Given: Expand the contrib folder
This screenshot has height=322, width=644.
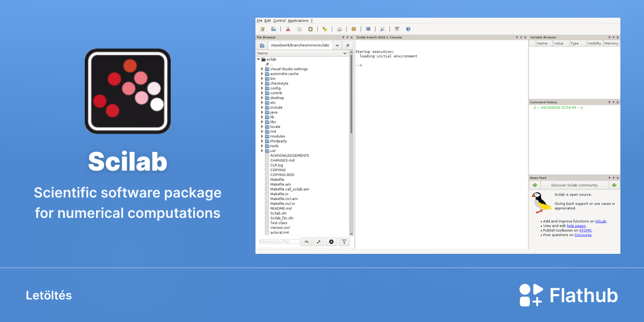Looking at the screenshot, I should pos(262,93).
